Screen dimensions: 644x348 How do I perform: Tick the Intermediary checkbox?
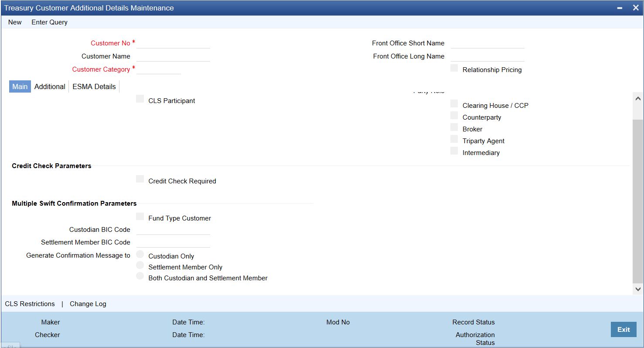click(454, 151)
